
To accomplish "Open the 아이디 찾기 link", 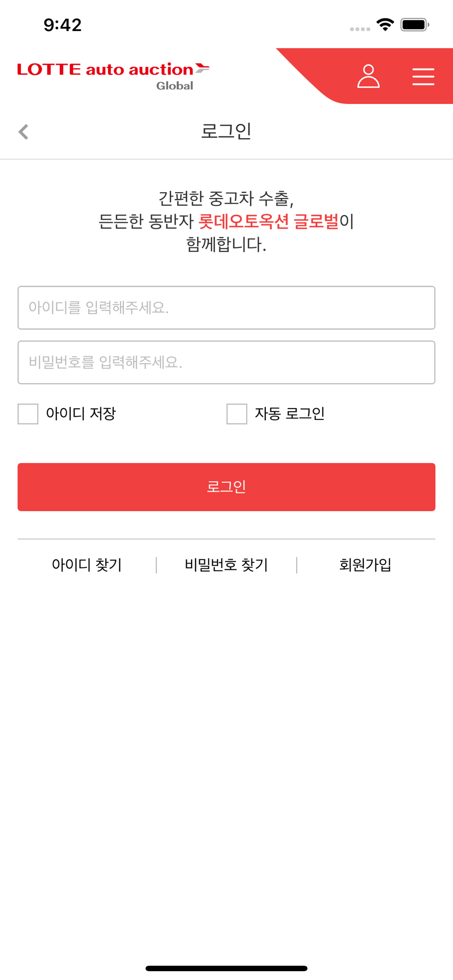I will point(87,565).
